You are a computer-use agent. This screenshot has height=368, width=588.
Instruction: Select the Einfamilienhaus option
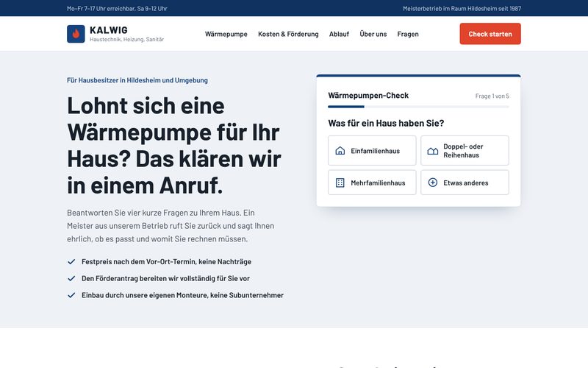pos(372,151)
